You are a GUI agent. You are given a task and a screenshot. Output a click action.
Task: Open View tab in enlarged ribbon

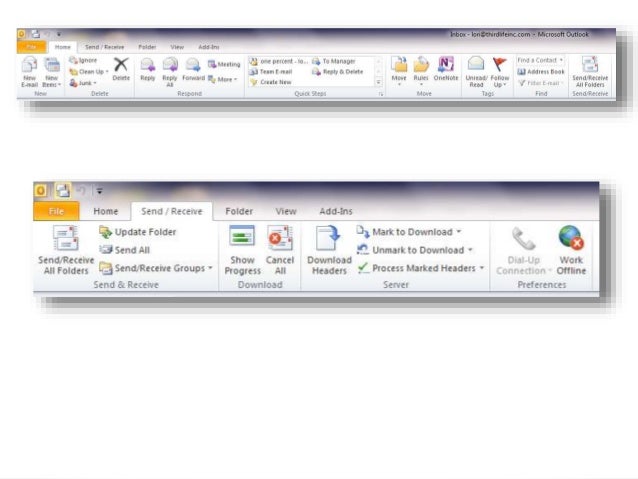point(286,211)
